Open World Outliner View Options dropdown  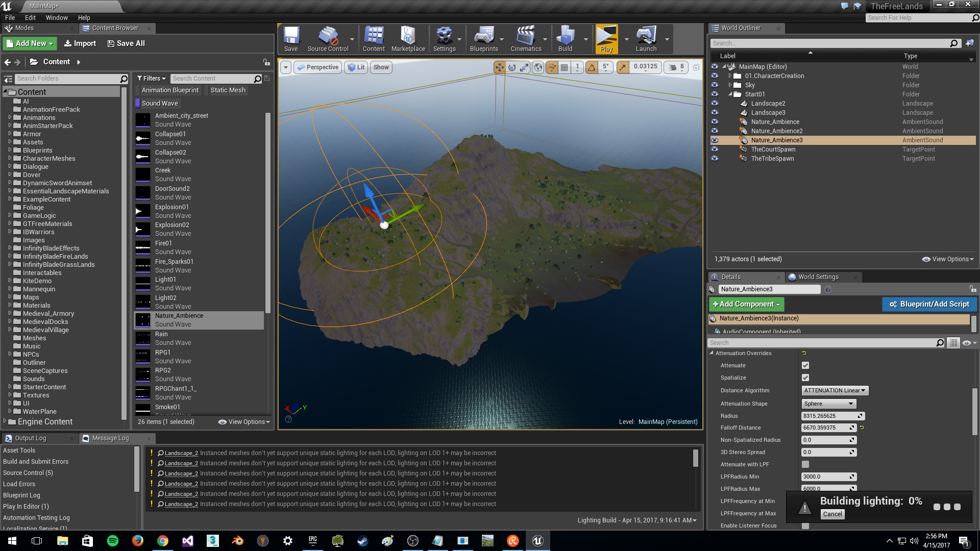(948, 259)
